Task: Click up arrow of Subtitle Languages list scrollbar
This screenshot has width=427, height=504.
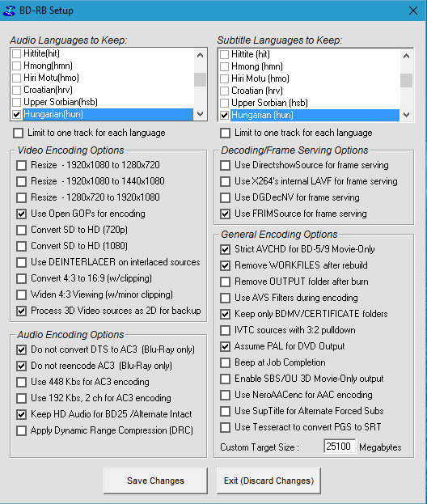Action: [406, 57]
